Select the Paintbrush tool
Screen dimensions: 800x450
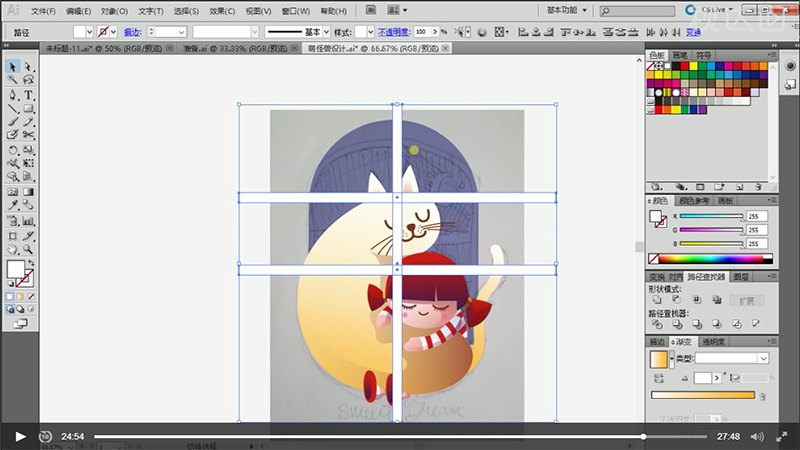click(13, 122)
